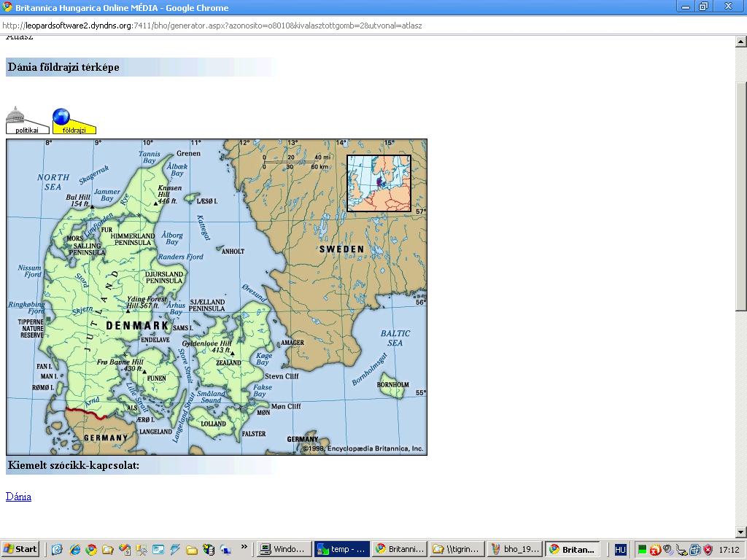Image resolution: width=747 pixels, height=560 pixels.
Task: Switch to the Windo... taskbar button
Action: [x=284, y=549]
